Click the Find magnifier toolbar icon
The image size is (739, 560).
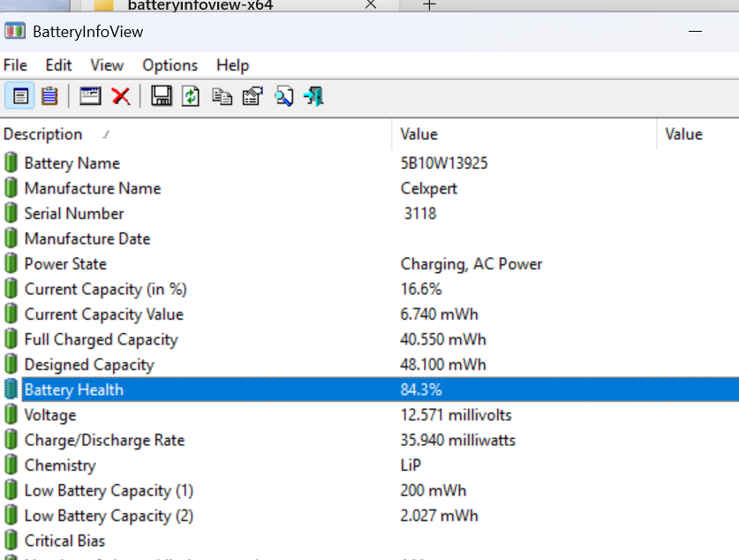click(283, 96)
